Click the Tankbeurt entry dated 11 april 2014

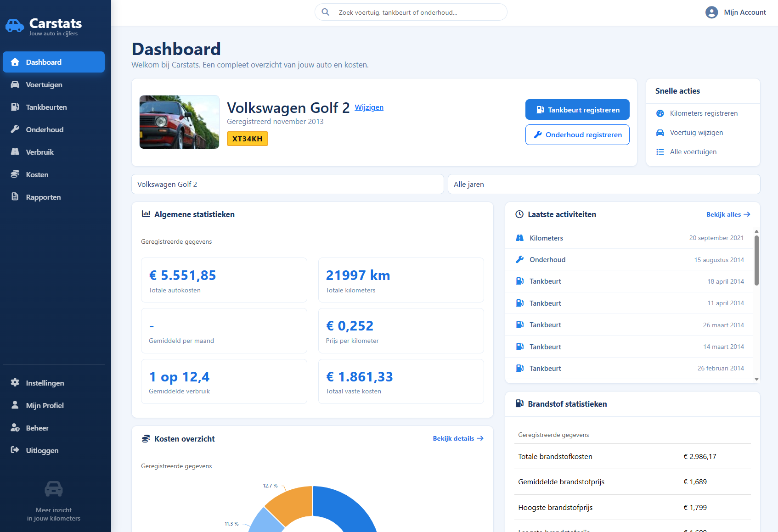pos(629,303)
